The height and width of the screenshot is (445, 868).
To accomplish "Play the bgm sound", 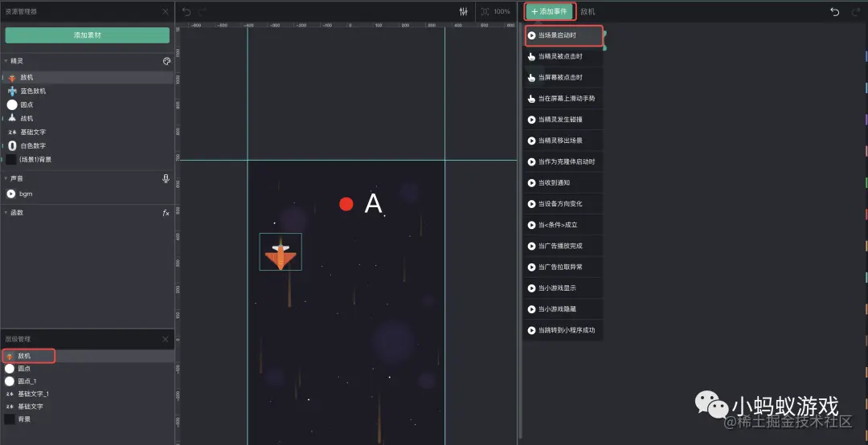I will (11, 194).
